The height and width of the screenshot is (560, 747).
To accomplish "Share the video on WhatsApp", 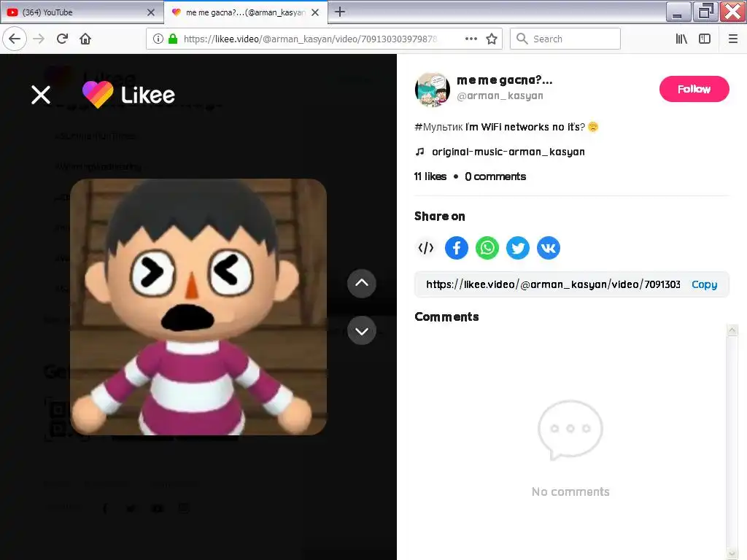I will click(x=487, y=248).
